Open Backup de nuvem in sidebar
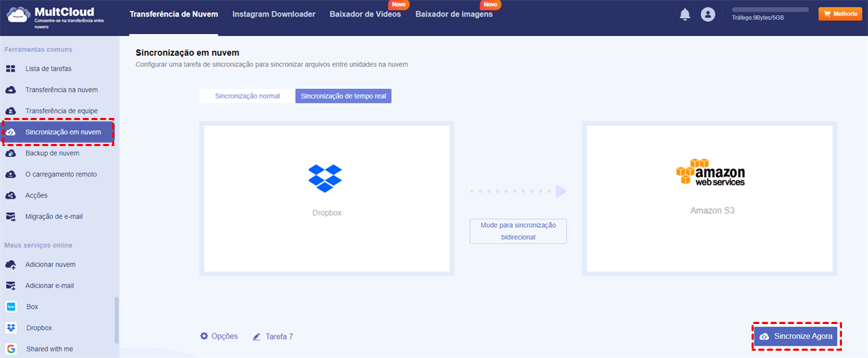 click(x=52, y=153)
